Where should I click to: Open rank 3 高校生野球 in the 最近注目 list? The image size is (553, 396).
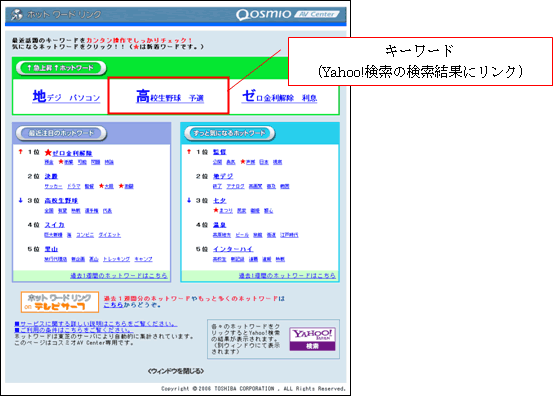[x=61, y=201]
